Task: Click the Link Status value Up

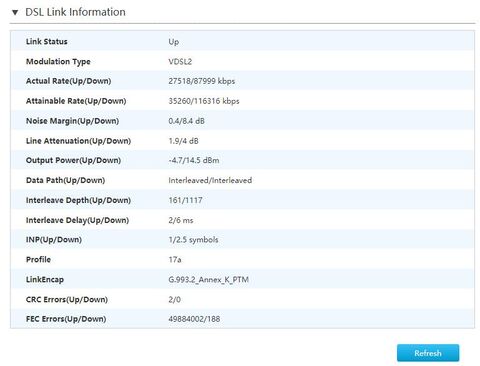Action: [174, 42]
